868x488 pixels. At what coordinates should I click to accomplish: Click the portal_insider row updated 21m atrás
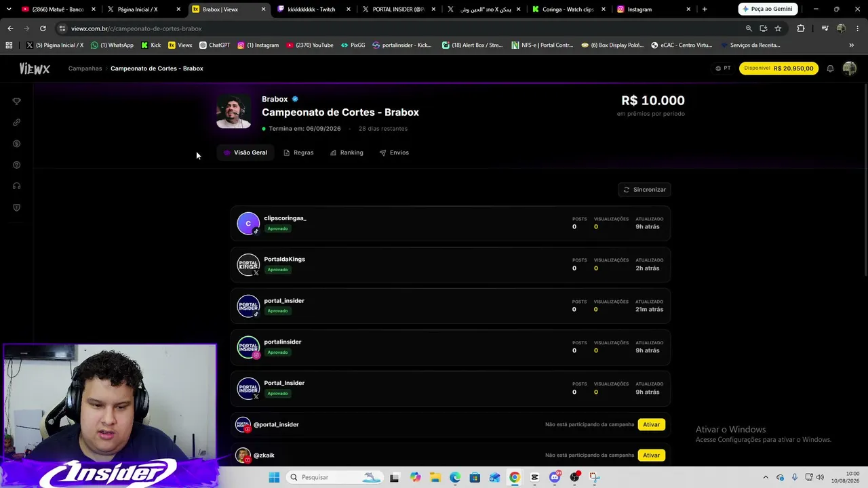click(x=450, y=306)
